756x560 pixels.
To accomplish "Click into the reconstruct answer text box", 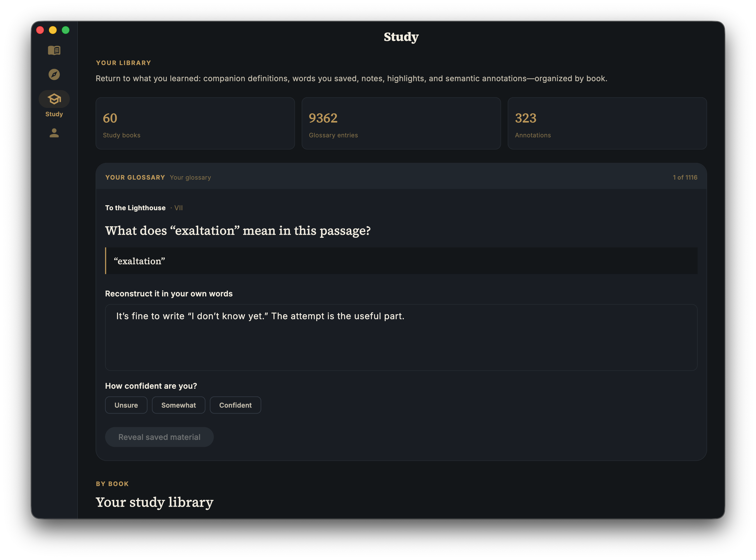I will coord(401,337).
